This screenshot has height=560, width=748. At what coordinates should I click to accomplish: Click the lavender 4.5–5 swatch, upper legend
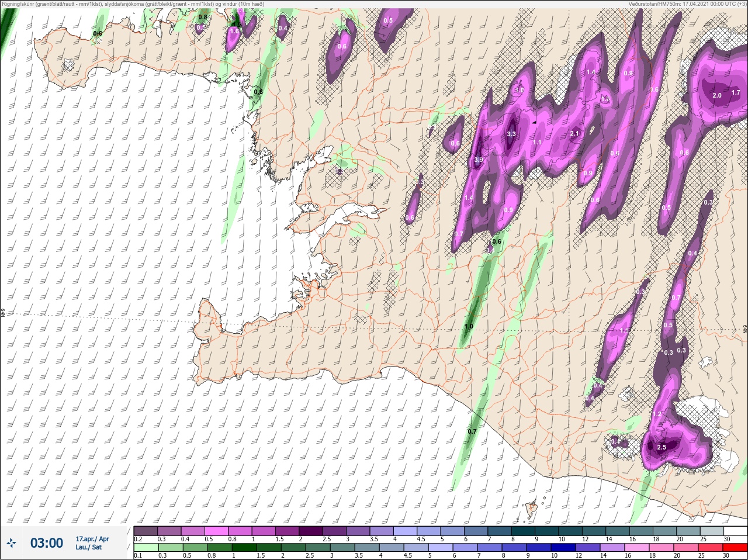[429, 531]
